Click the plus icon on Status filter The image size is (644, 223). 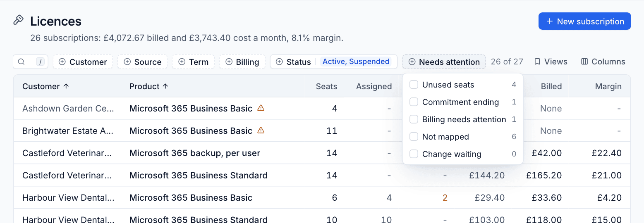tap(279, 62)
